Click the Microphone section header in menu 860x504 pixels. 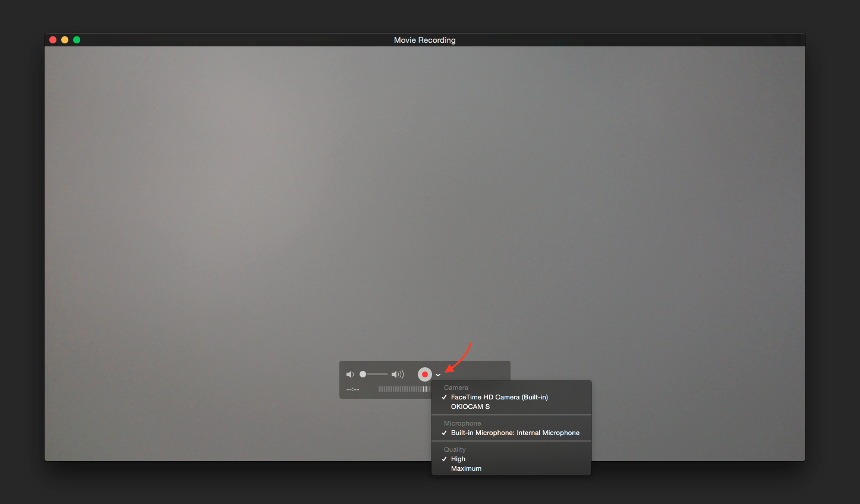(462, 423)
